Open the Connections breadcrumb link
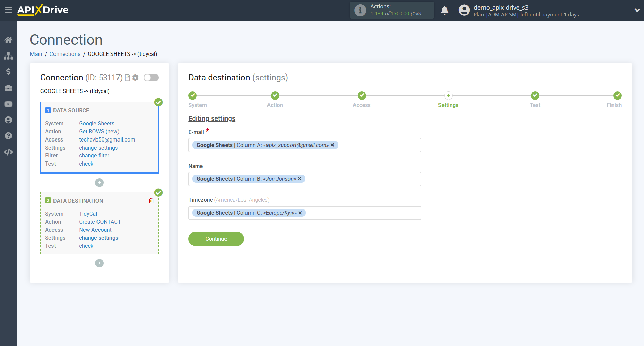The height and width of the screenshot is (346, 644). point(65,54)
